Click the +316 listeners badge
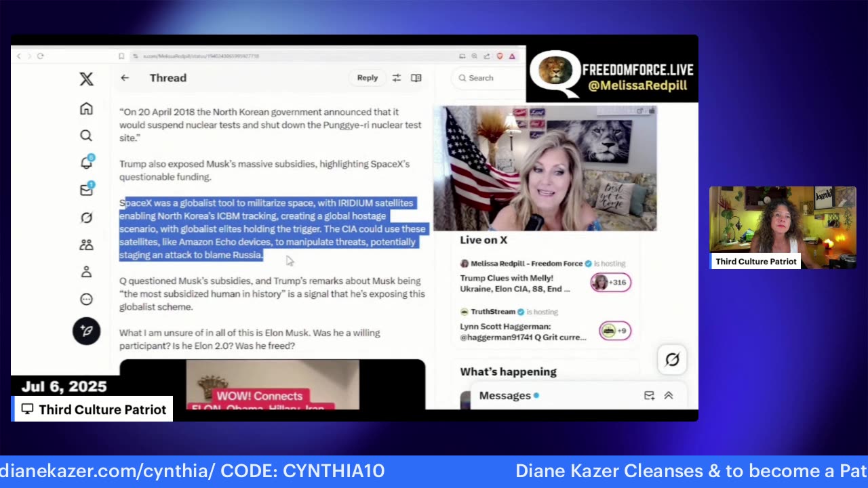 click(611, 283)
